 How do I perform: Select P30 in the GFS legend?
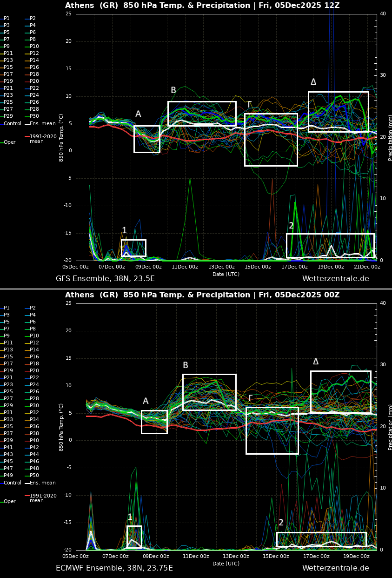pyautogui.click(x=34, y=116)
